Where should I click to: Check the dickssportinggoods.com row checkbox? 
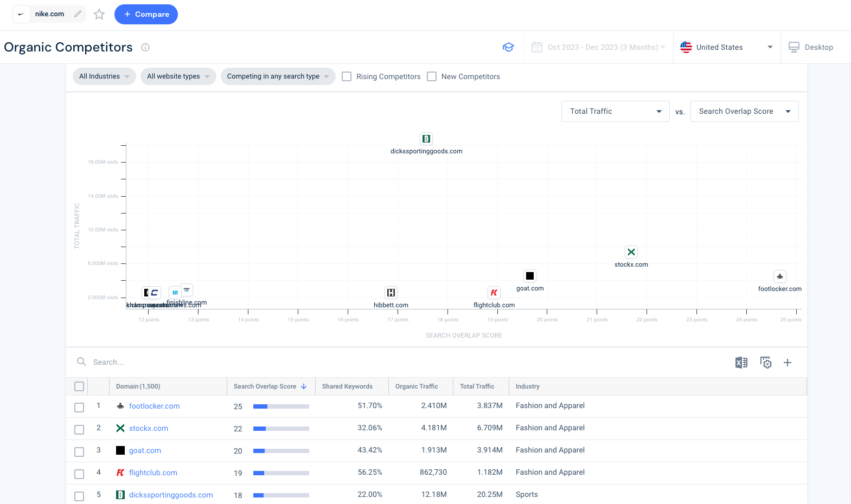(x=79, y=496)
